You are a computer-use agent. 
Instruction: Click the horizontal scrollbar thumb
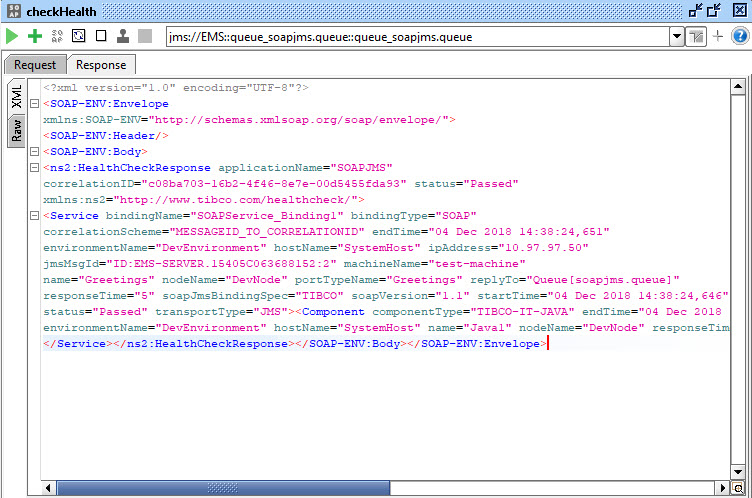point(223,488)
